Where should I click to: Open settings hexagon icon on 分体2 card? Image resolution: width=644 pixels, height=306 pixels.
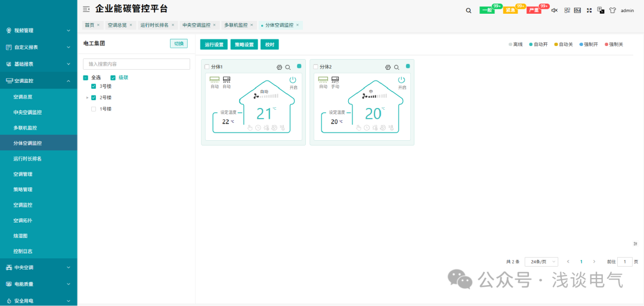tap(388, 67)
